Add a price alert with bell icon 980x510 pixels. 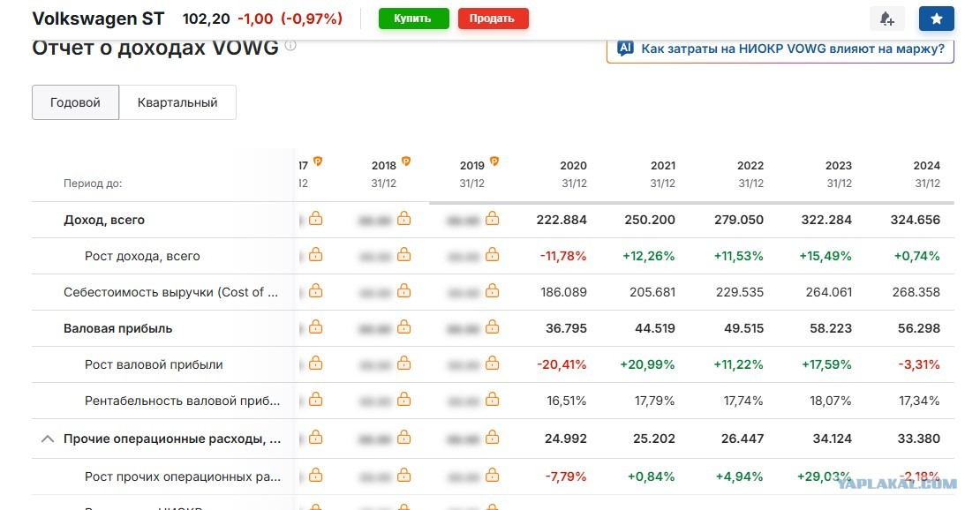(887, 19)
